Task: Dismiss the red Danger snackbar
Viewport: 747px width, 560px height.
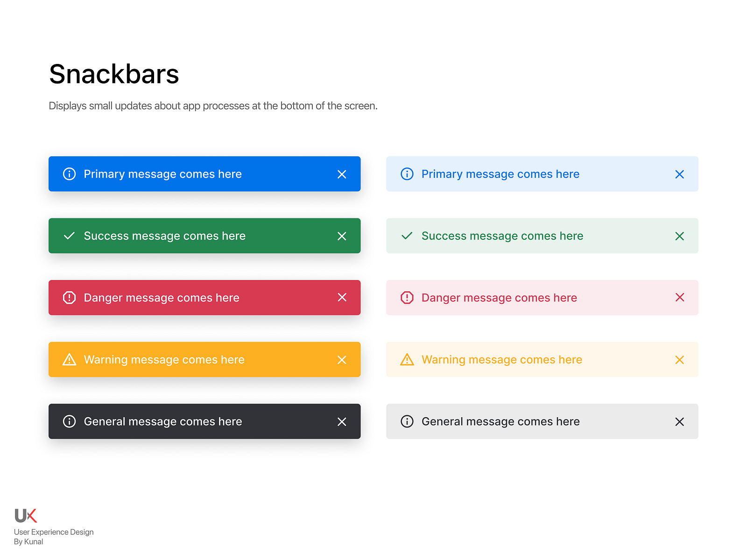Action: pos(342,297)
